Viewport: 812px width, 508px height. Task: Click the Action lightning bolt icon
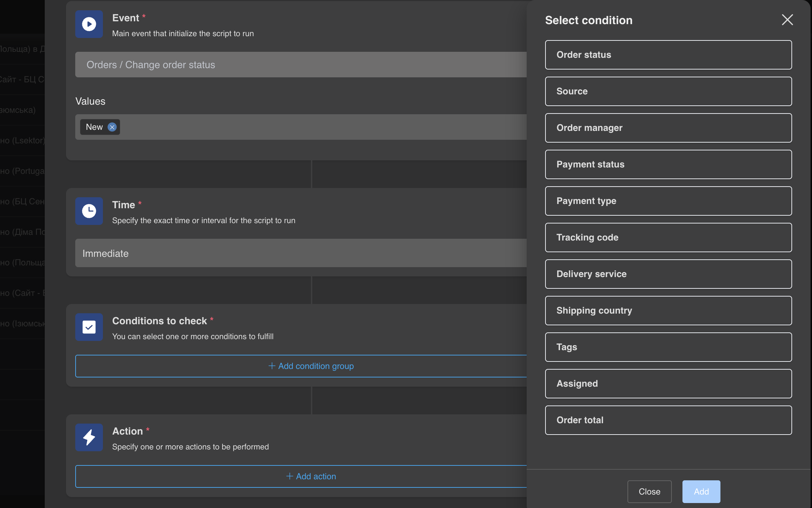(89, 437)
